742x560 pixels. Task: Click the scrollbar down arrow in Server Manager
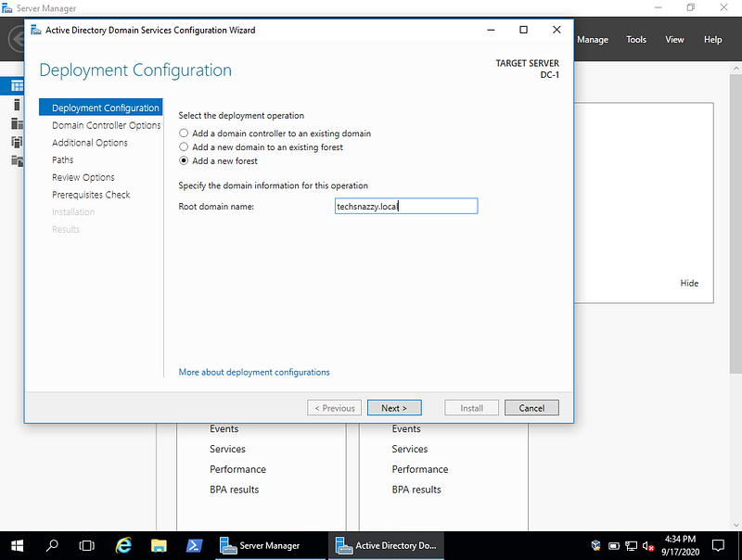pyautogui.click(x=736, y=525)
